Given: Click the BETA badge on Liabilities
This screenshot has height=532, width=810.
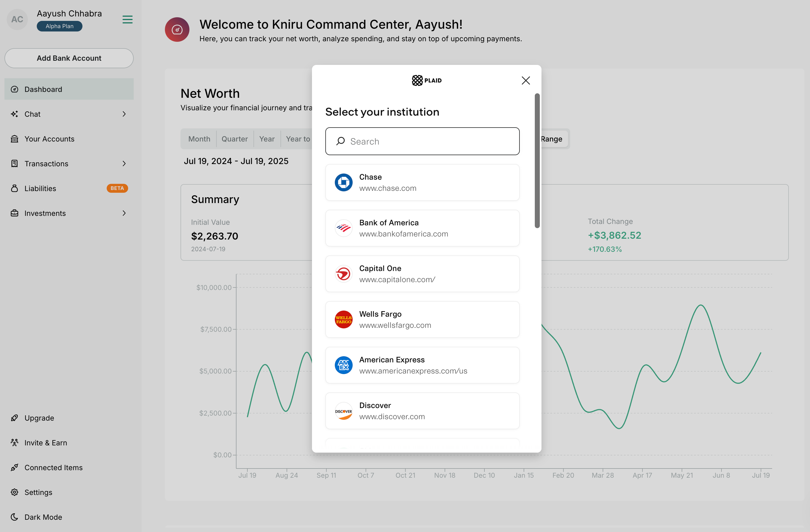Looking at the screenshot, I should pos(117,188).
